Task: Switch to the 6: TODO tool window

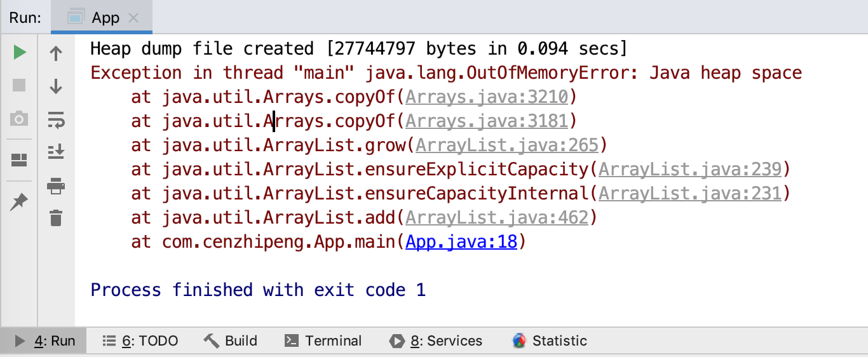Action: [140, 341]
